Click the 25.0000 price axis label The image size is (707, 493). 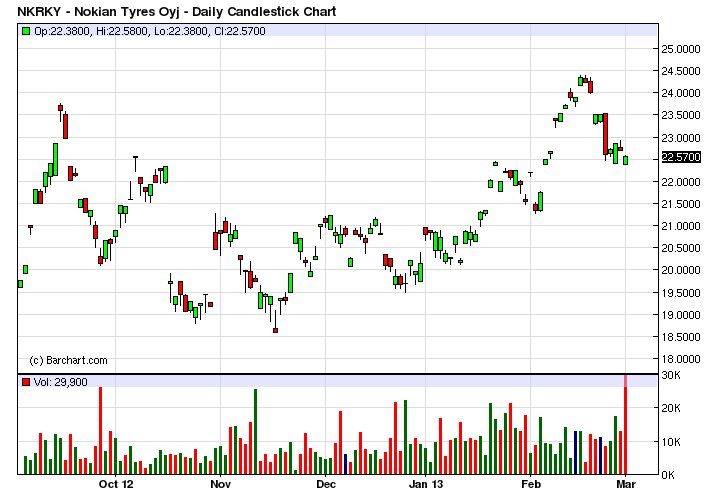click(x=681, y=49)
